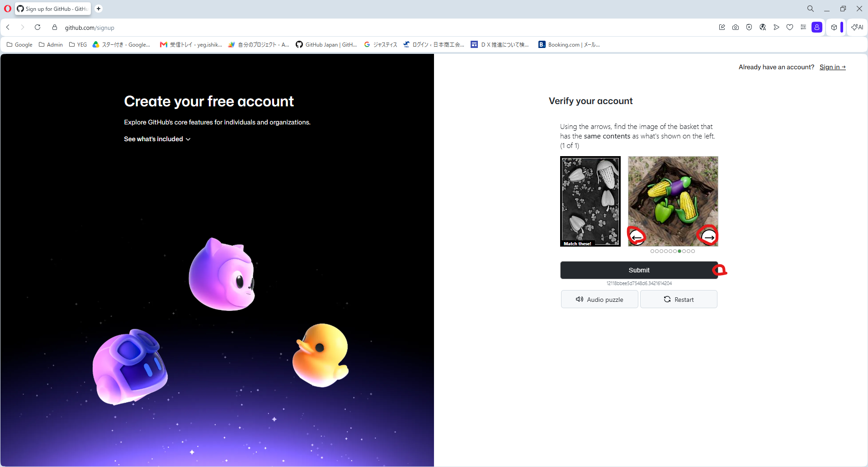Click the heart bookmark icon in address bar
Viewport: 868px width, 467px height.
point(790,27)
